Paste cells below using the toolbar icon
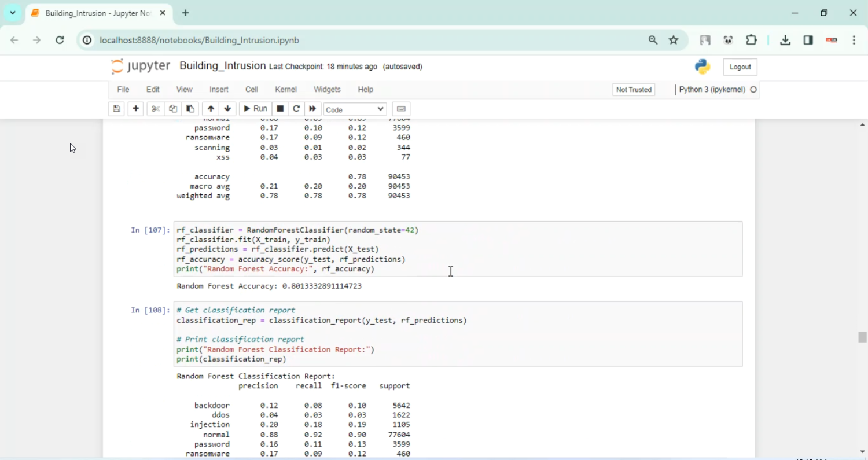 [190, 109]
